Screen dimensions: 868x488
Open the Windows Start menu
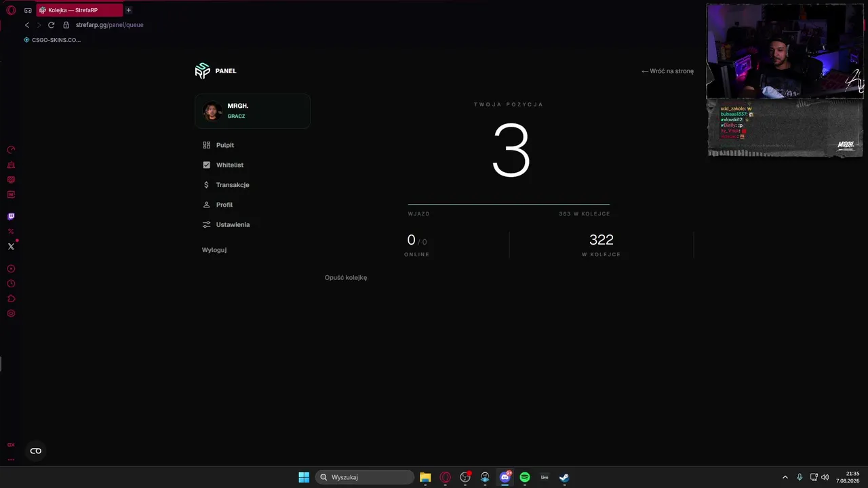point(304,477)
